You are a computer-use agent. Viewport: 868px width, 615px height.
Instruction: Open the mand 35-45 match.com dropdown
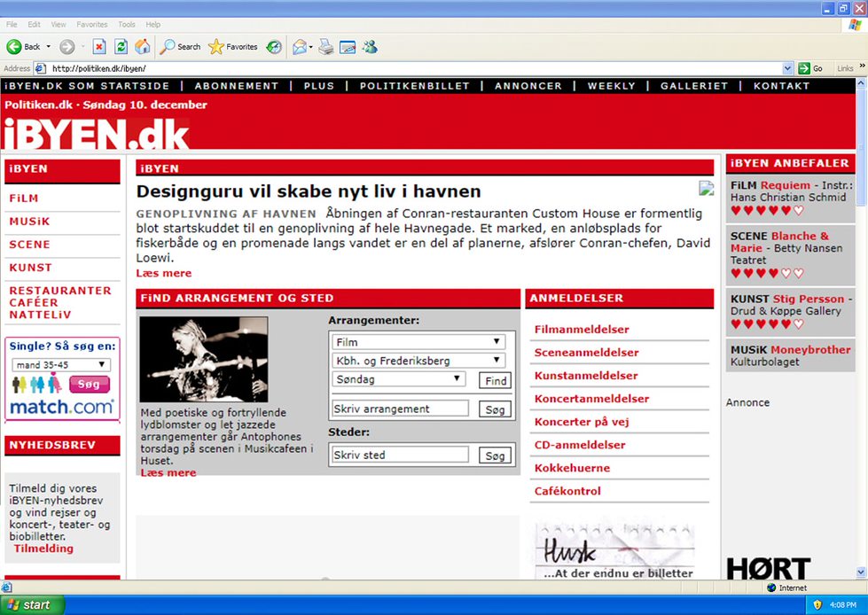click(x=61, y=365)
